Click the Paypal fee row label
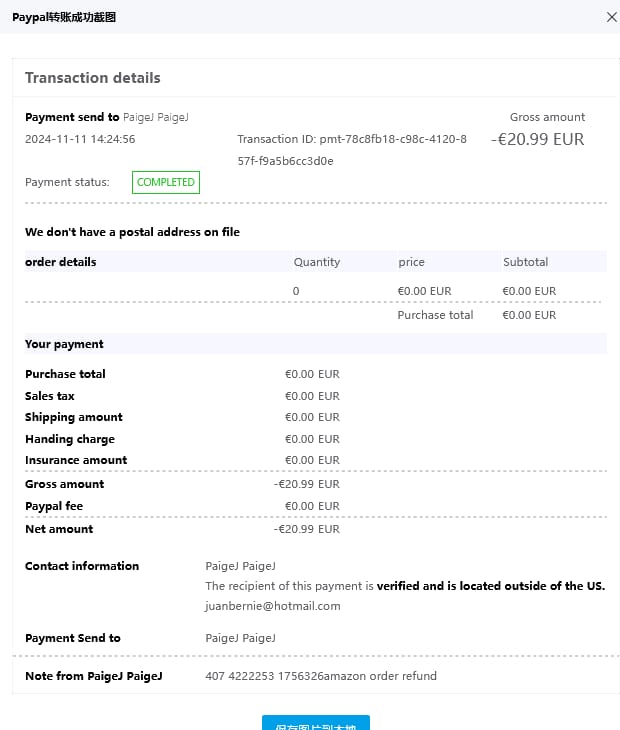 tap(54, 506)
